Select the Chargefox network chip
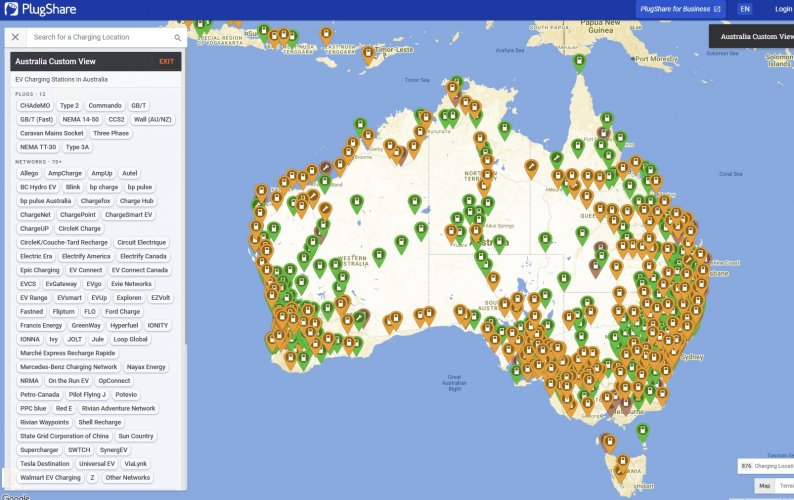794x500 pixels. click(x=95, y=201)
